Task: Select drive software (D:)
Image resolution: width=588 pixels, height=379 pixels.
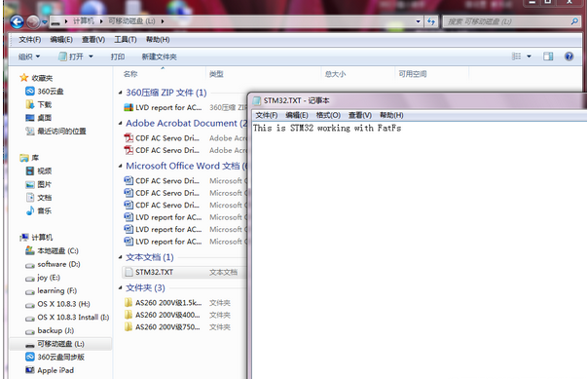Action: pos(53,264)
